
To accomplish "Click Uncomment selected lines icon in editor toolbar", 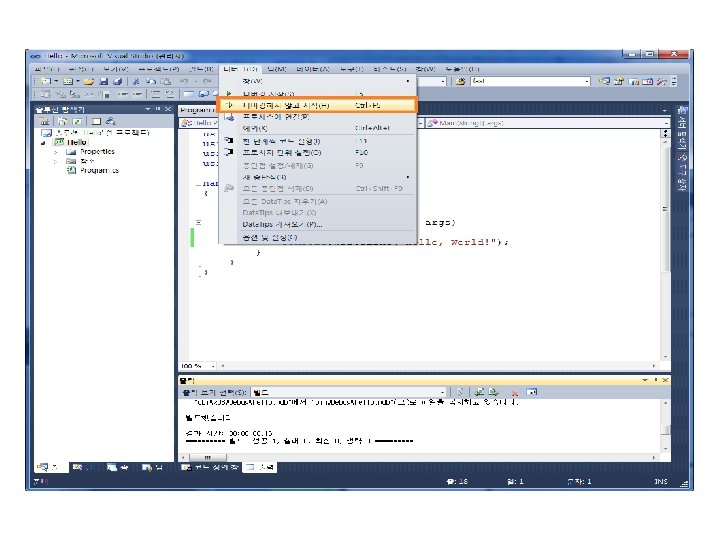I will 170,94.
